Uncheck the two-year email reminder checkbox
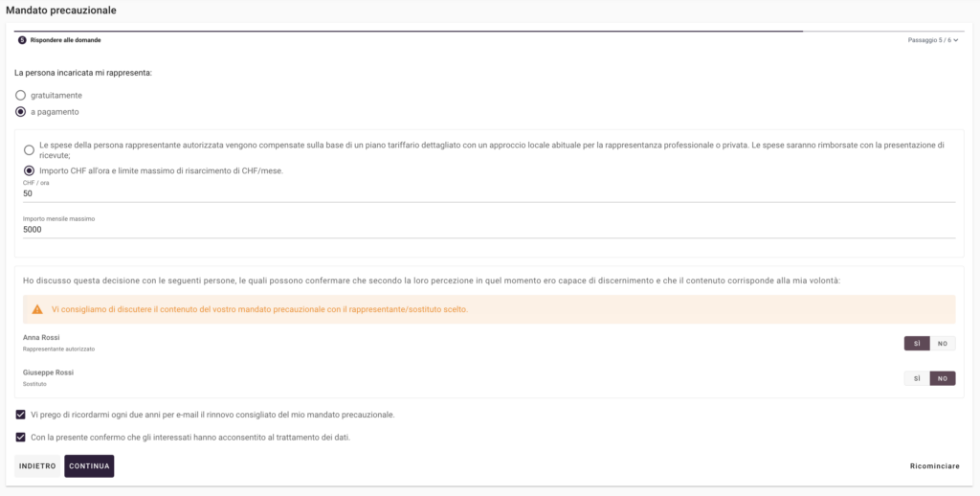The image size is (980, 496). 21,415
